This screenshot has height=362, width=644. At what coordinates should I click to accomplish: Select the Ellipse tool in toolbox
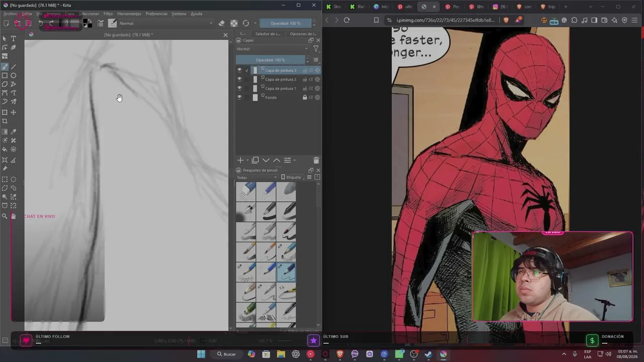coord(14,75)
